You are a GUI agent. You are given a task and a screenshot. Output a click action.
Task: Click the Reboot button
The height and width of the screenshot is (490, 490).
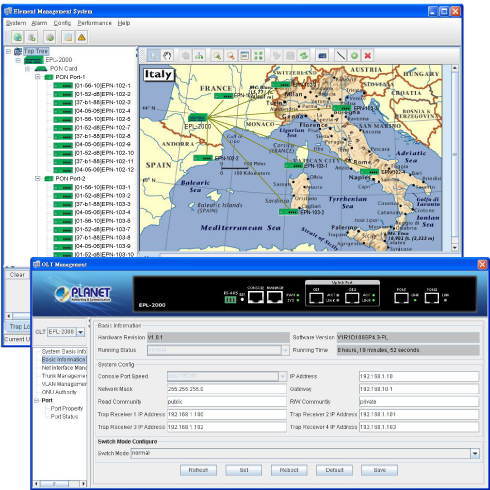[289, 470]
